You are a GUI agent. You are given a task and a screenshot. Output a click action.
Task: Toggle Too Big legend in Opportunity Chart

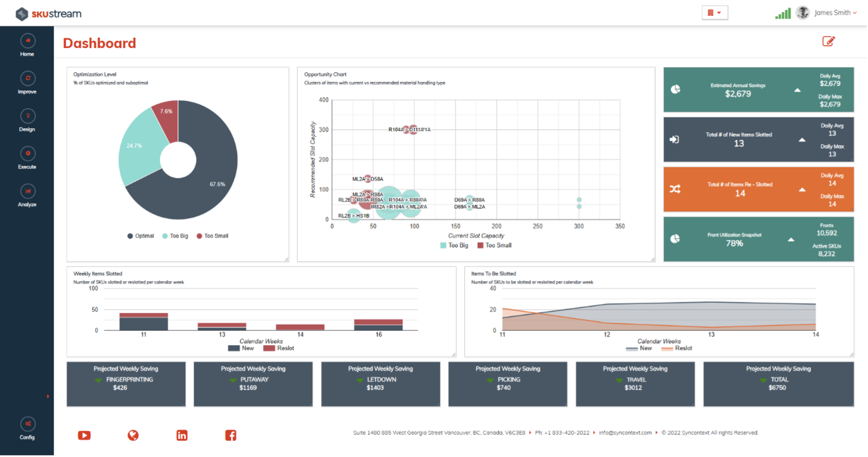[454, 245]
